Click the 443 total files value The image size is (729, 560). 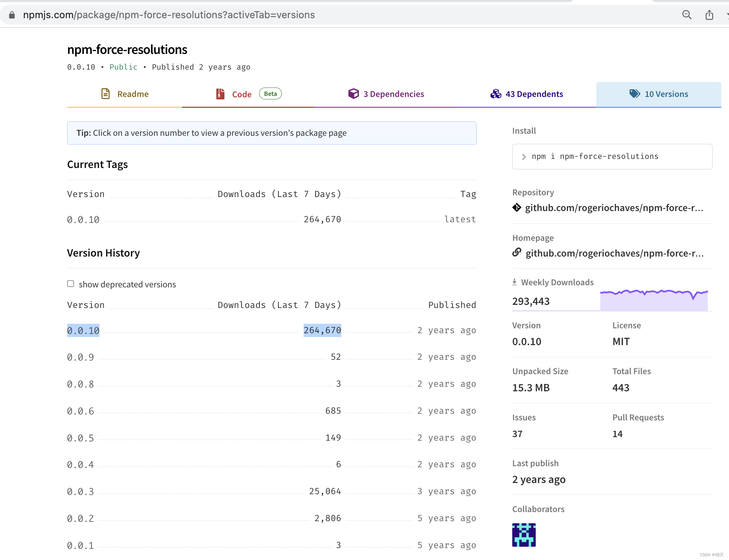(x=621, y=388)
